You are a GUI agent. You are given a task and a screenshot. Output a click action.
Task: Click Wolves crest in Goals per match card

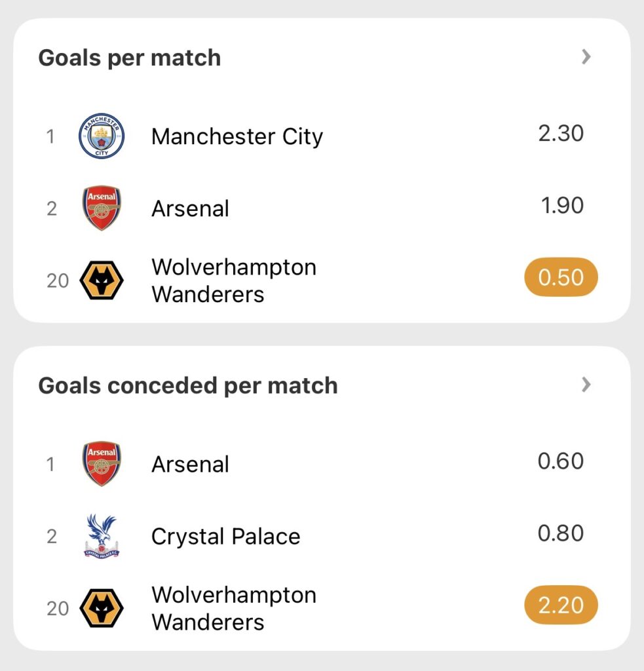pyautogui.click(x=102, y=280)
